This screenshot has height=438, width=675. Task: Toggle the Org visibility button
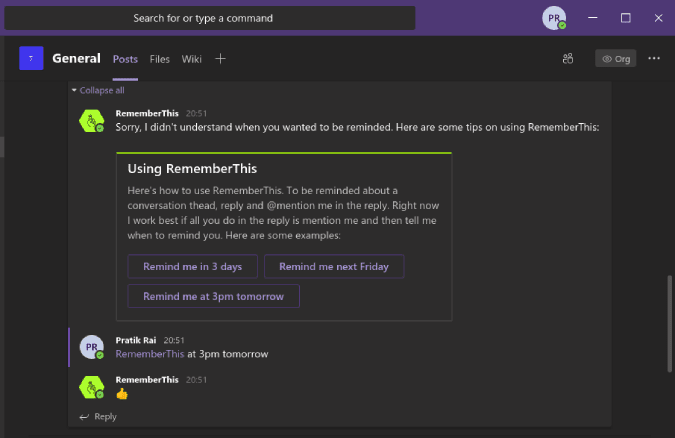tap(616, 59)
